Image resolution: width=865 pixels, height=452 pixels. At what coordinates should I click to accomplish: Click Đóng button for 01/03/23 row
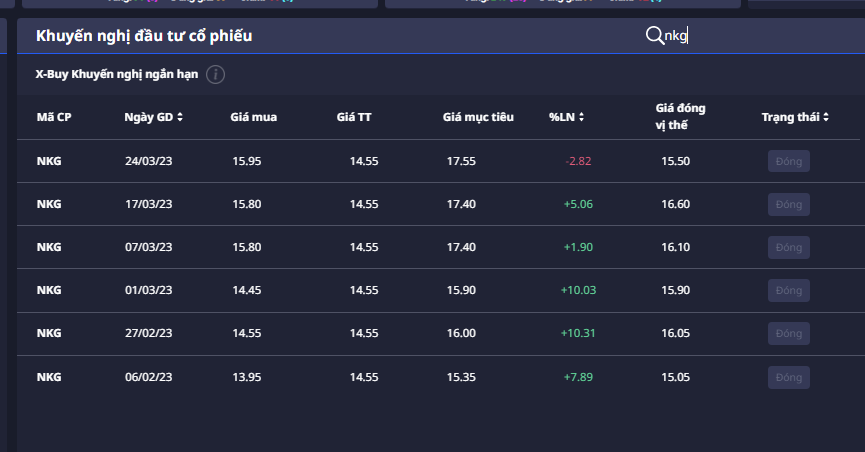click(x=788, y=290)
